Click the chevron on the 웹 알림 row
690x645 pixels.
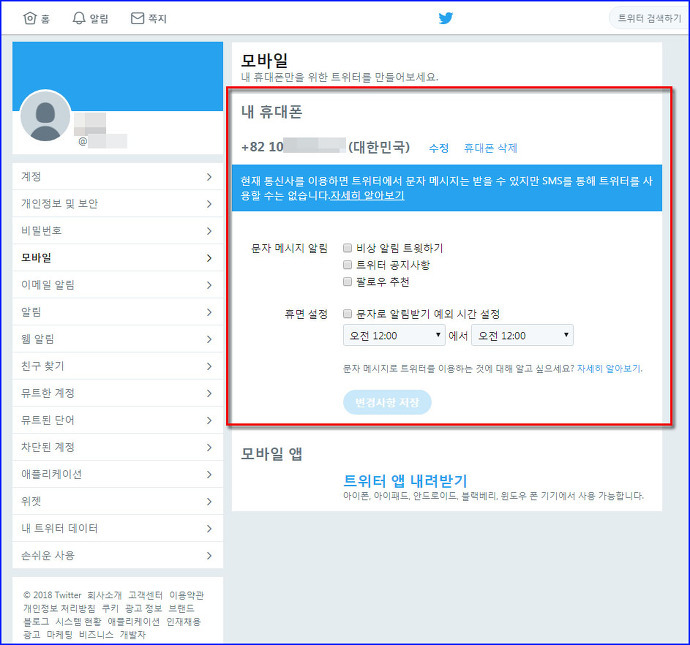[x=209, y=339]
